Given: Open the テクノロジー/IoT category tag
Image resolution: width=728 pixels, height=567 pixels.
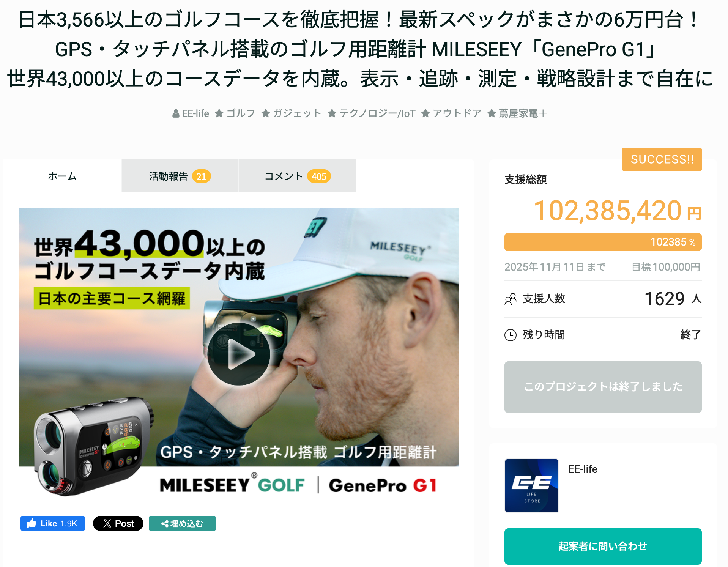Looking at the screenshot, I should [372, 113].
